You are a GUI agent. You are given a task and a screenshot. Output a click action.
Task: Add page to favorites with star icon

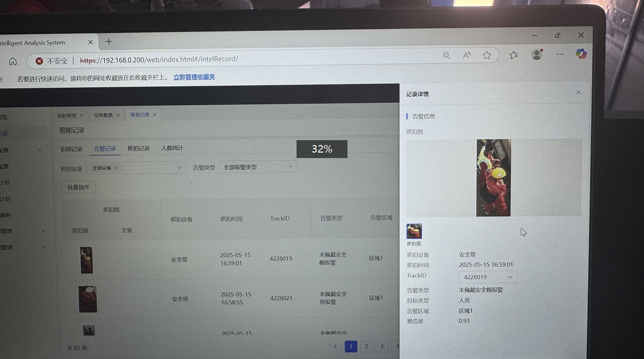(487, 55)
